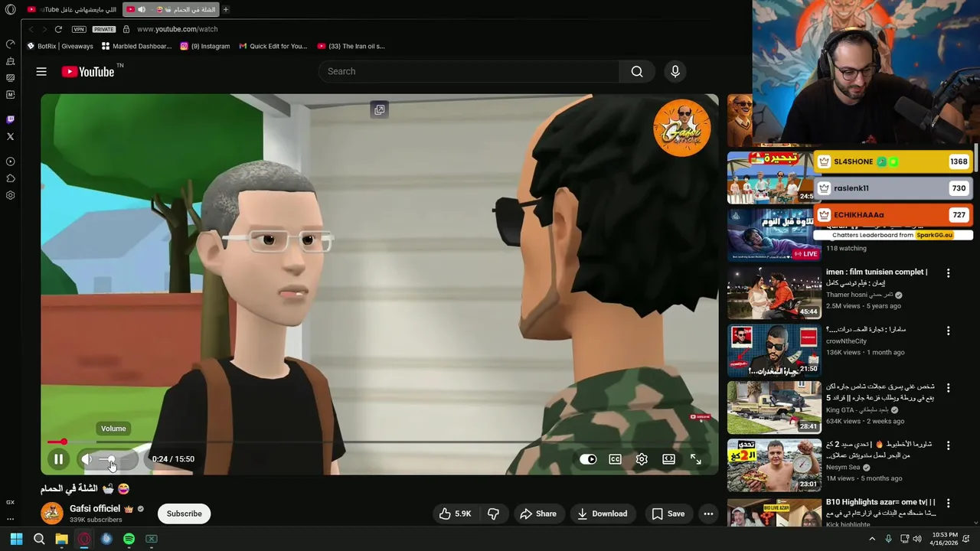Viewport: 980px width, 551px height.
Task: Toggle closed captions CC button
Action: tap(615, 459)
